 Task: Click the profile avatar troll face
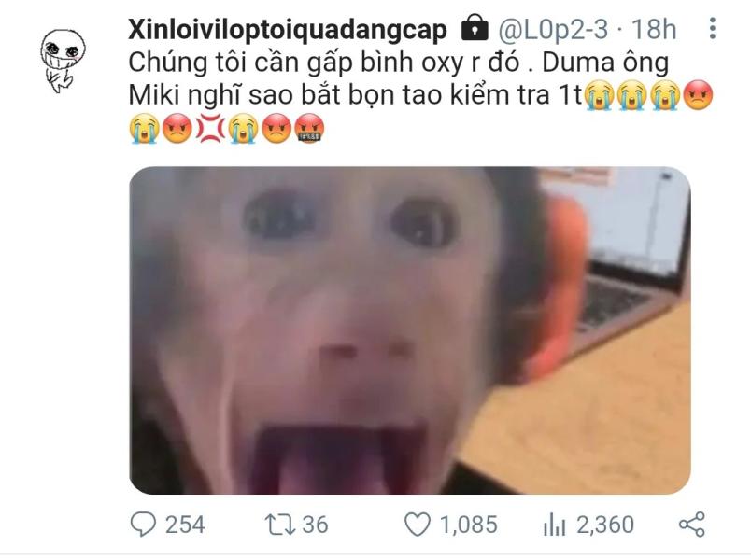point(62,61)
